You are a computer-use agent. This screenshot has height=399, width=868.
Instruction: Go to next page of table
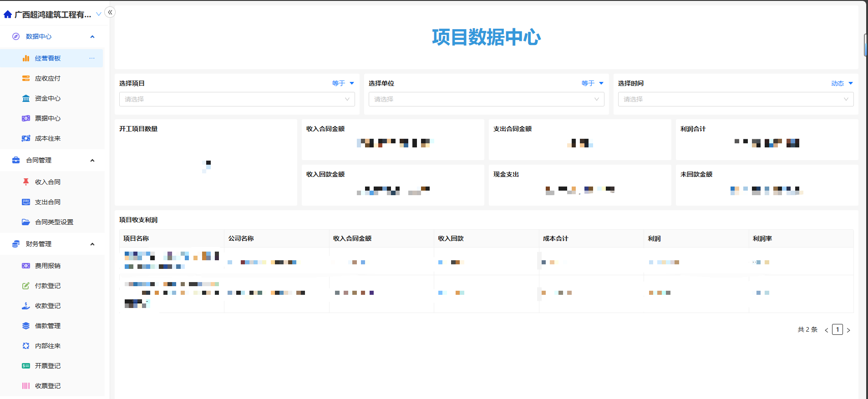click(x=848, y=330)
